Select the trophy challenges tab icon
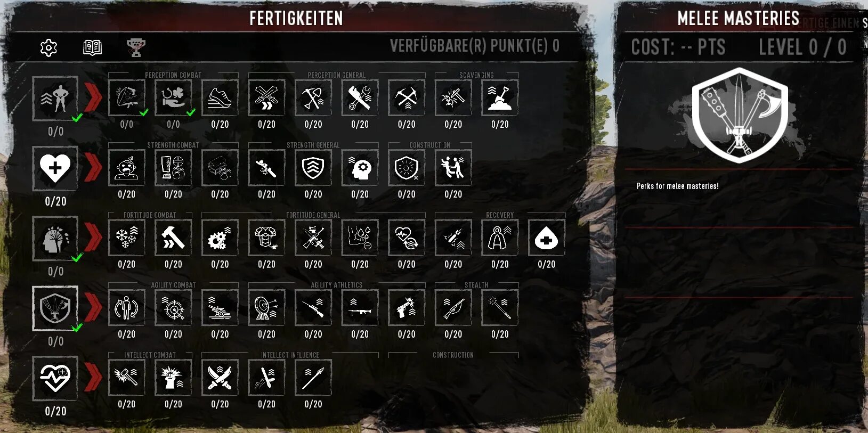This screenshot has width=868, height=433. [x=136, y=47]
